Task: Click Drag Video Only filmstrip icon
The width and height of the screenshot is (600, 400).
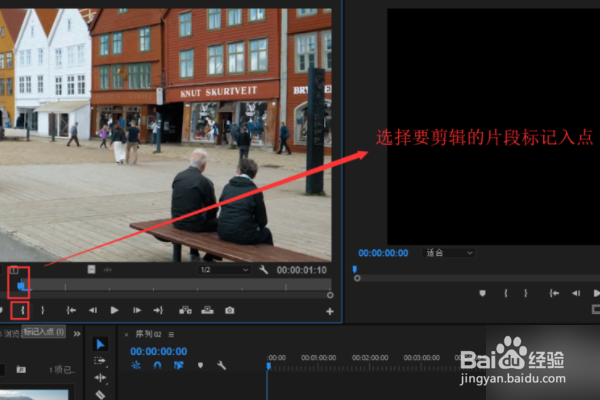Action: (91, 269)
